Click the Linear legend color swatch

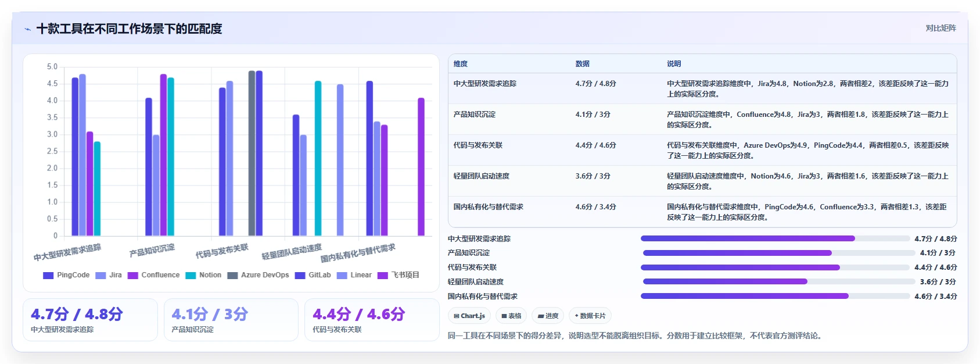coord(342,276)
